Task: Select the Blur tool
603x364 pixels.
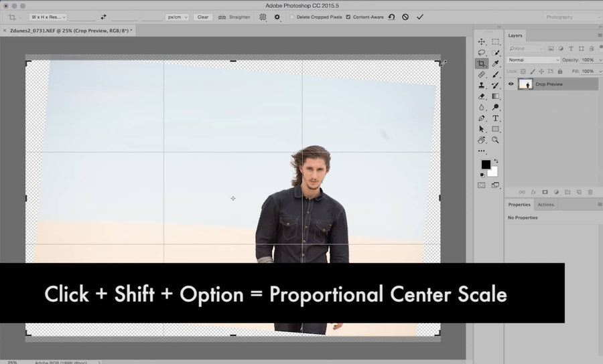Action: [x=481, y=108]
